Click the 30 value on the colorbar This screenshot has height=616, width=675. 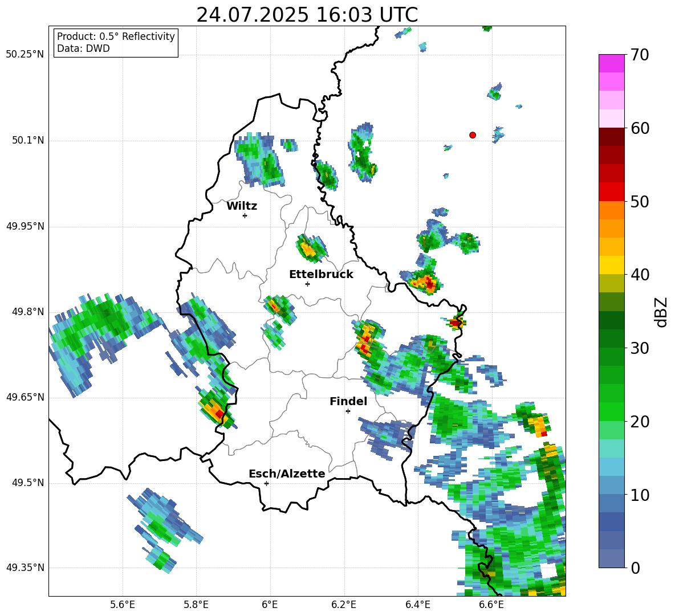coord(640,348)
